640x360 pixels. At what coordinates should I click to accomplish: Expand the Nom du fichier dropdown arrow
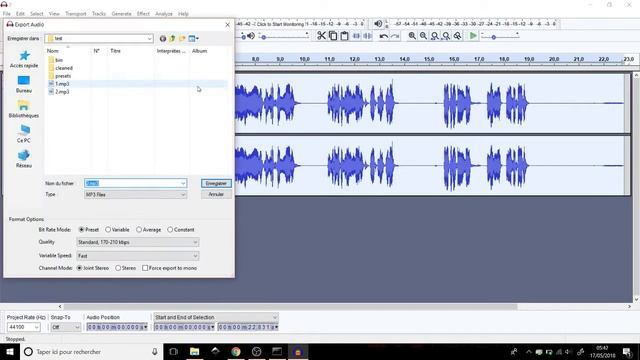(183, 183)
